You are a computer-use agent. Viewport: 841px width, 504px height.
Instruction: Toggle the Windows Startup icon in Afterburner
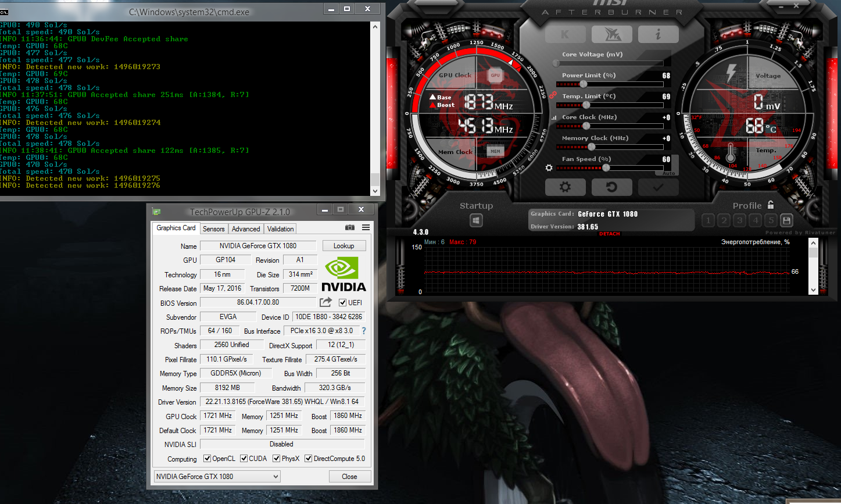click(476, 221)
